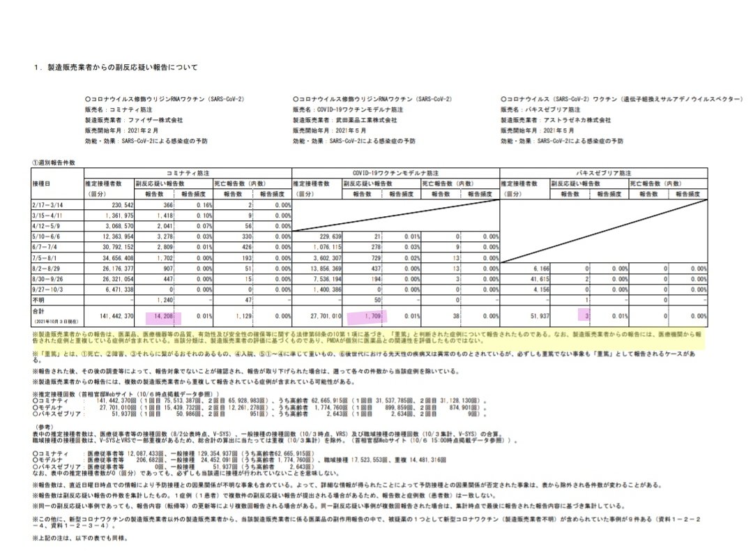This screenshot has width=753, height=560.
Task: Click the 販売名：コミナティ筋注 line
Action: (119, 109)
